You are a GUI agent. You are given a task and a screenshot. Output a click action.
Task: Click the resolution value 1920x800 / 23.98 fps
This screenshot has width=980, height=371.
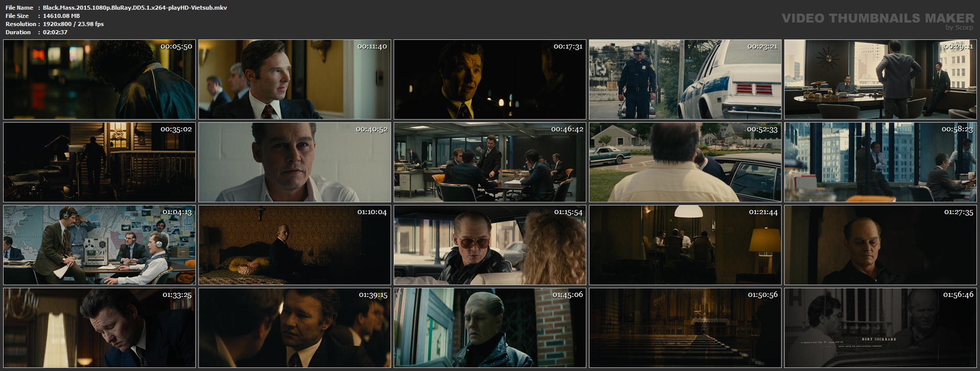pos(73,24)
